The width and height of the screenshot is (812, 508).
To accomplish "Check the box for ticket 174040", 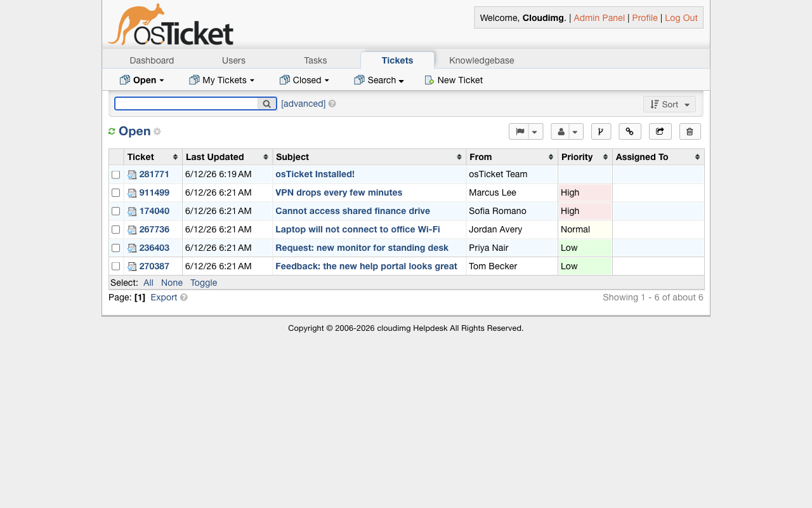I will pyautogui.click(x=115, y=211).
